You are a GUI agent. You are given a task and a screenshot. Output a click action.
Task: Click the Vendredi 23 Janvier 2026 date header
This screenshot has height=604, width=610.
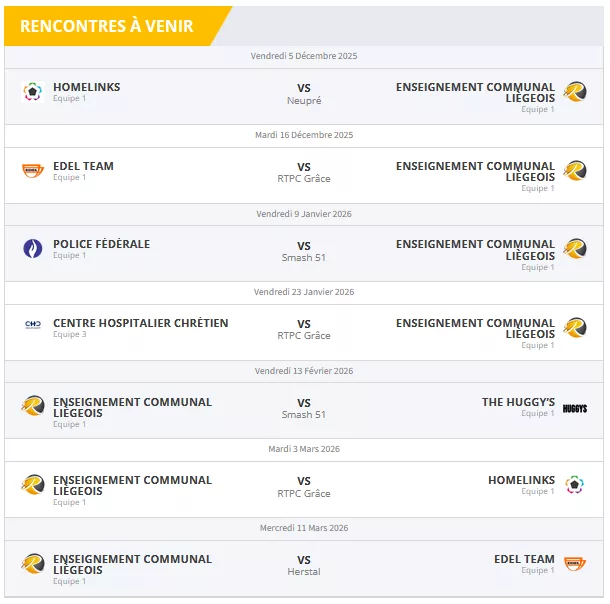[304, 292]
